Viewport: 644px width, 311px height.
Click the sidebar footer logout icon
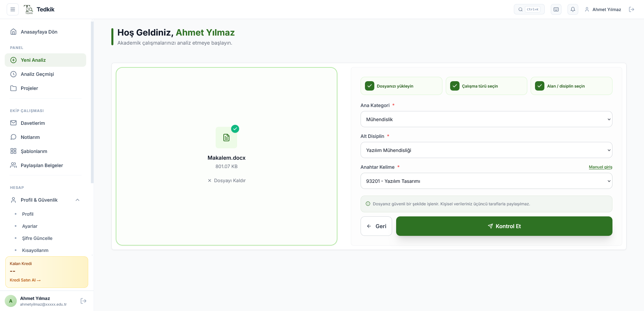[x=84, y=301]
